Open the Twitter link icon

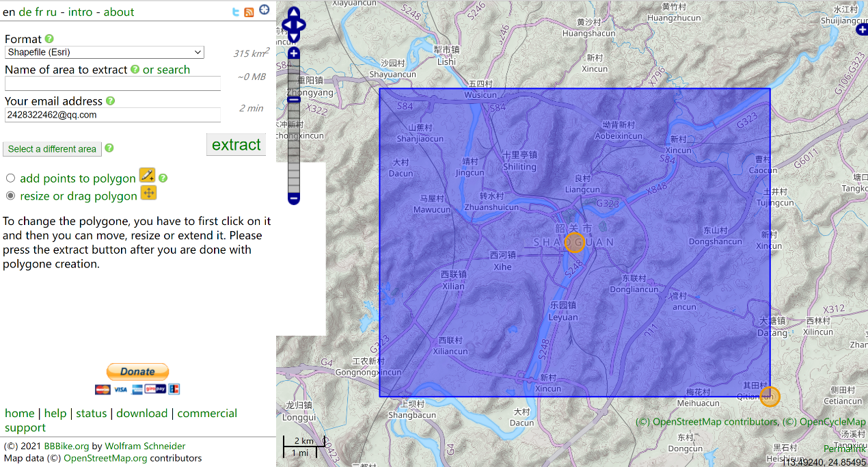(x=236, y=12)
